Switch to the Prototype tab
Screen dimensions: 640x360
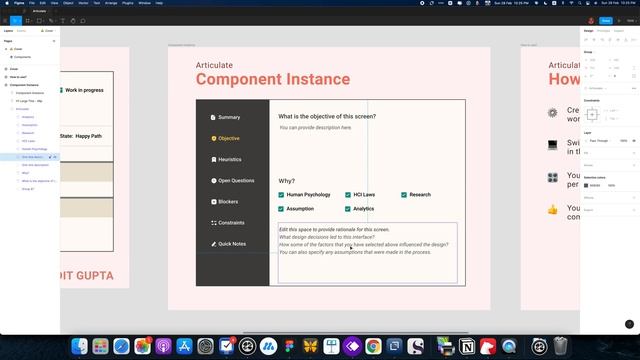click(x=603, y=31)
